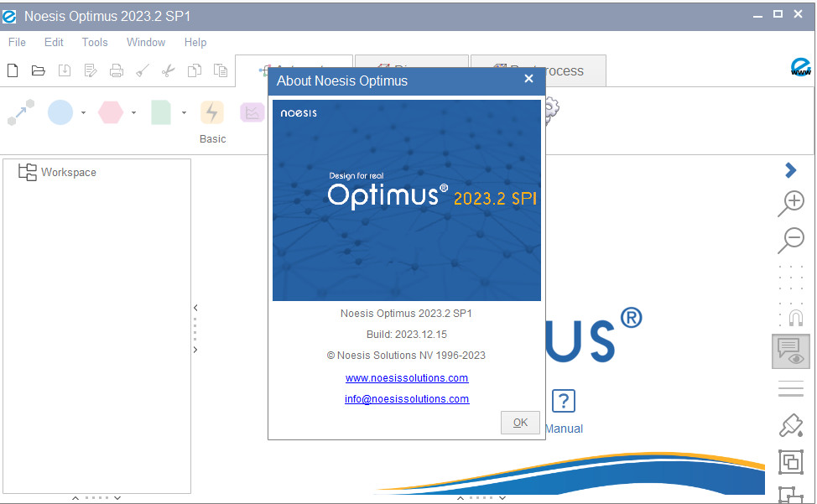Open the Edit menu
Viewport: 817px width, 504px height.
click(54, 42)
